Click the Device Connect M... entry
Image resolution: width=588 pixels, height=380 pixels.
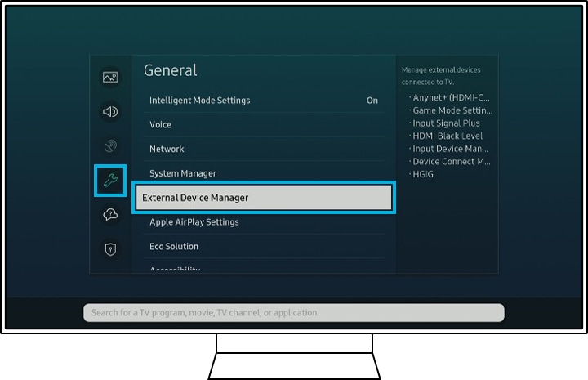[x=450, y=162]
